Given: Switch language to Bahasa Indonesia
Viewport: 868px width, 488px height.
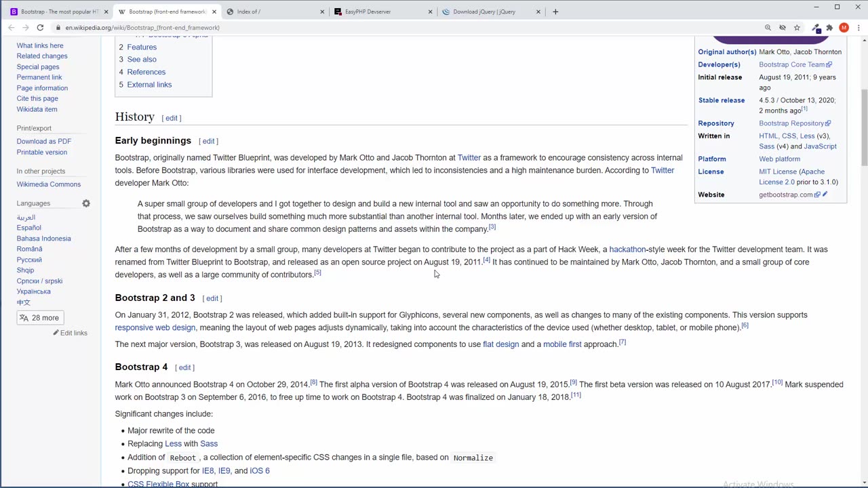Looking at the screenshot, I should click(44, 239).
